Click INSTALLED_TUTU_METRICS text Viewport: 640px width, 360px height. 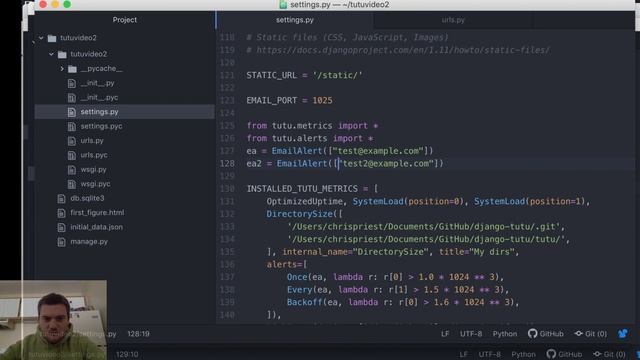pyautogui.click(x=302, y=189)
